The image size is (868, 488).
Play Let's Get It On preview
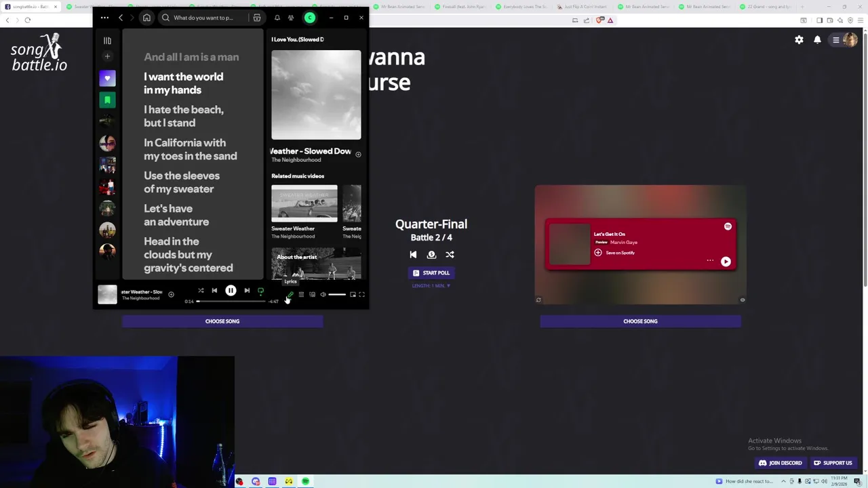726,262
